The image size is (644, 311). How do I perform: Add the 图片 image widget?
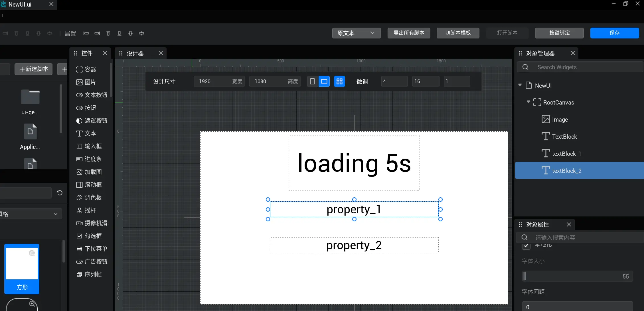(x=86, y=82)
